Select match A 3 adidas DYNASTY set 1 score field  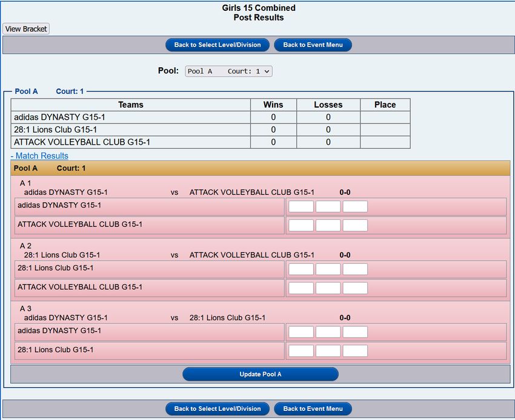301,332
